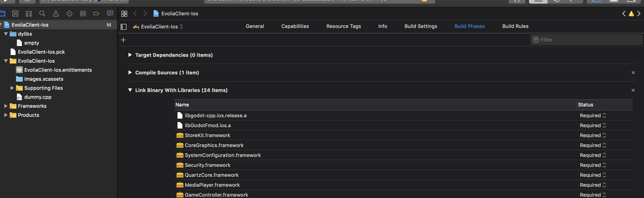Go back in editor history

(135, 14)
